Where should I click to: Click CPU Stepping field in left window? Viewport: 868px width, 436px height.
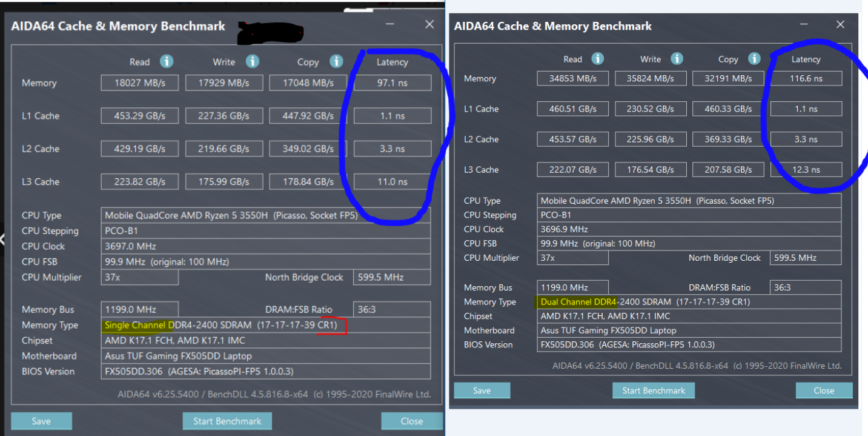266,230
